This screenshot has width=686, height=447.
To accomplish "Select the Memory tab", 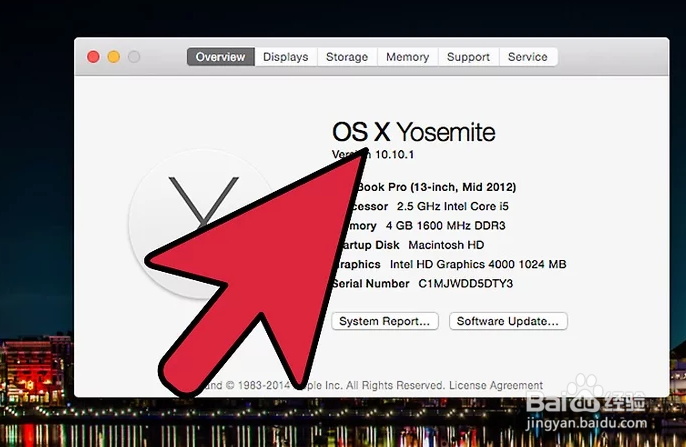I will 407,57.
